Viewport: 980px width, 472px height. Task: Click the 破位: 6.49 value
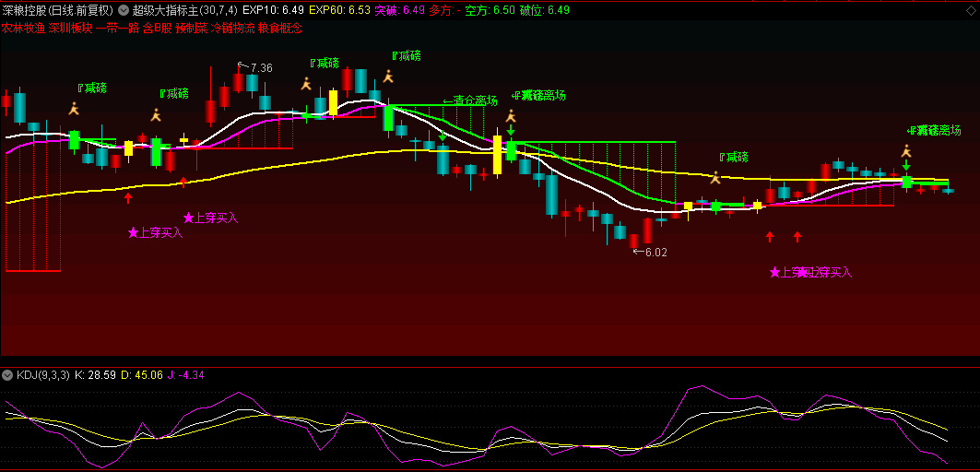[x=544, y=11]
